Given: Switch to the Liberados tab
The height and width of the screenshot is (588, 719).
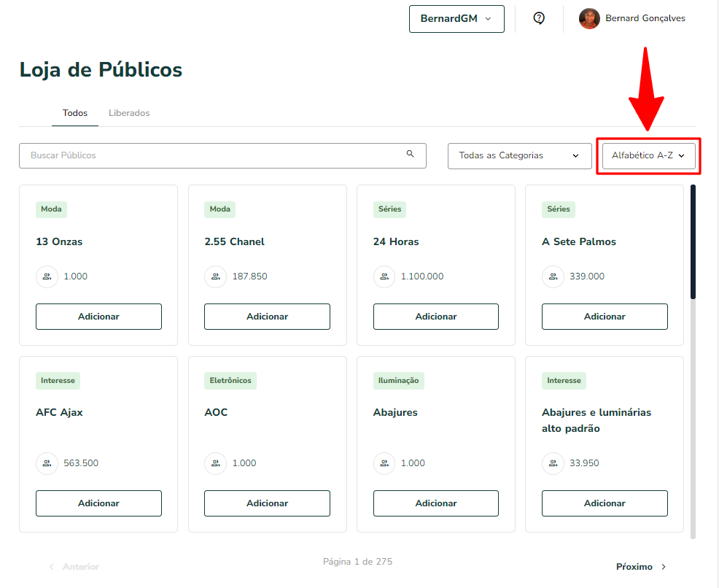Looking at the screenshot, I should pyautogui.click(x=129, y=113).
